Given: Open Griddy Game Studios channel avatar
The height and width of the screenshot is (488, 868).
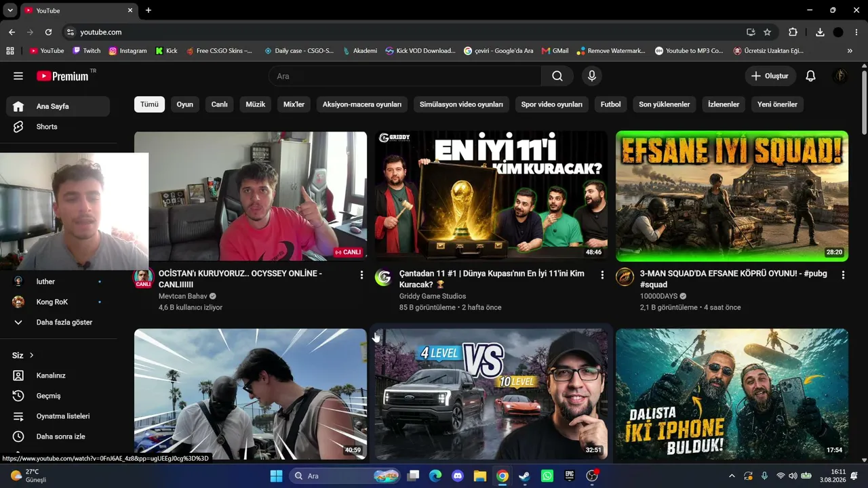Looking at the screenshot, I should pos(384,277).
